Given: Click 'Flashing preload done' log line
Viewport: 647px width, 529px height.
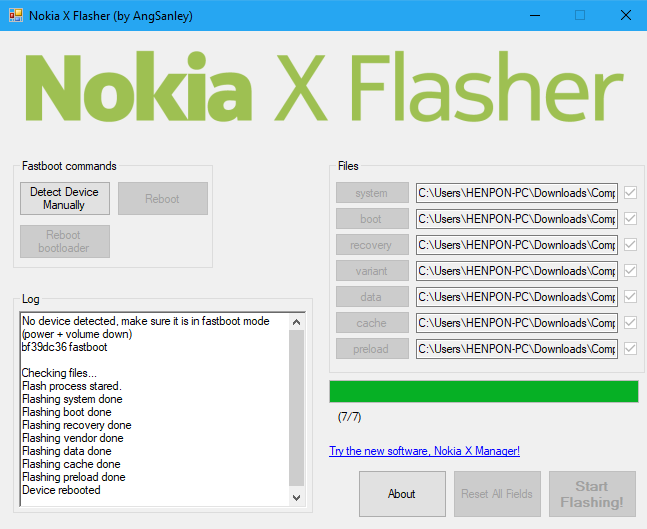Looking at the screenshot, I should [x=73, y=477].
